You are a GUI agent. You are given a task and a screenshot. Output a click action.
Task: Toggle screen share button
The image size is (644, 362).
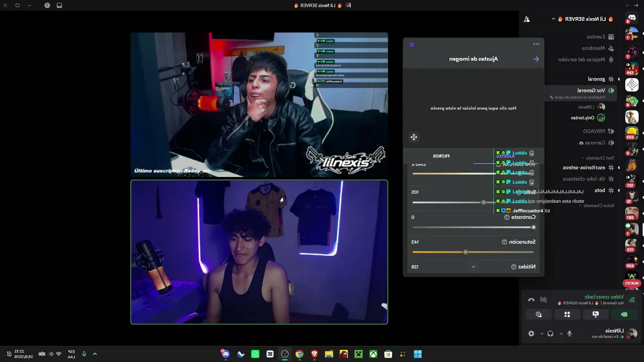pos(596,314)
